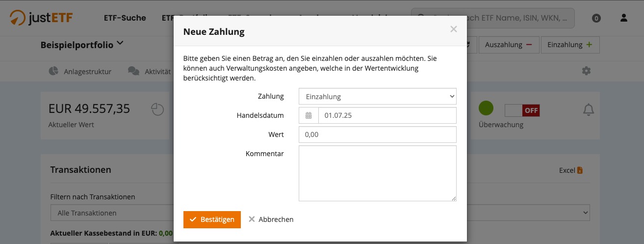This screenshot has height=244, width=644.
Task: Open portfolio settings gear icon
Action: coord(586,71)
